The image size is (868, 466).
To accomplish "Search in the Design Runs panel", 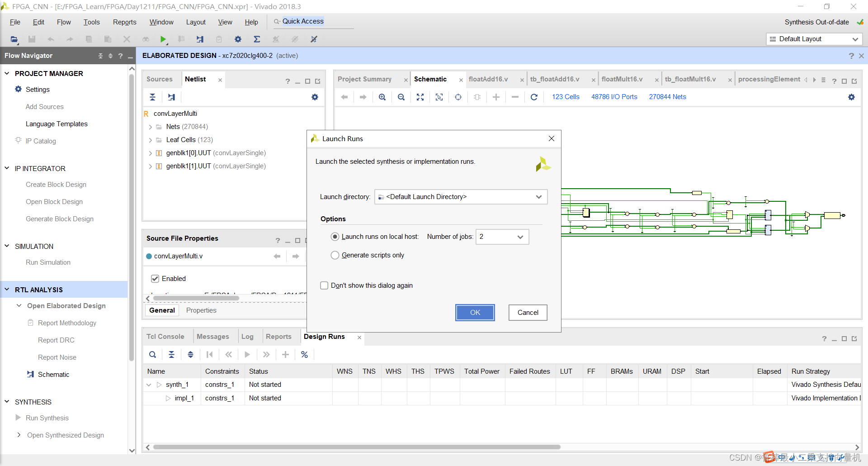I will [x=153, y=354].
